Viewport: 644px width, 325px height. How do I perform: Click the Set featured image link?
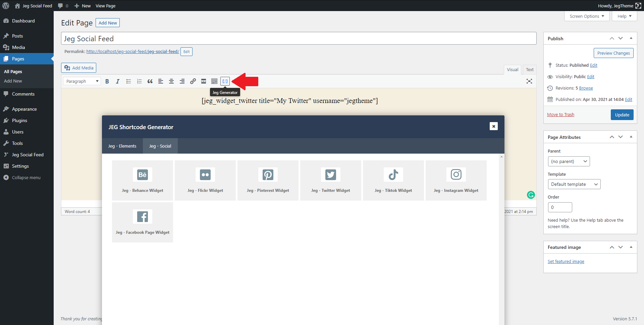coord(566,261)
